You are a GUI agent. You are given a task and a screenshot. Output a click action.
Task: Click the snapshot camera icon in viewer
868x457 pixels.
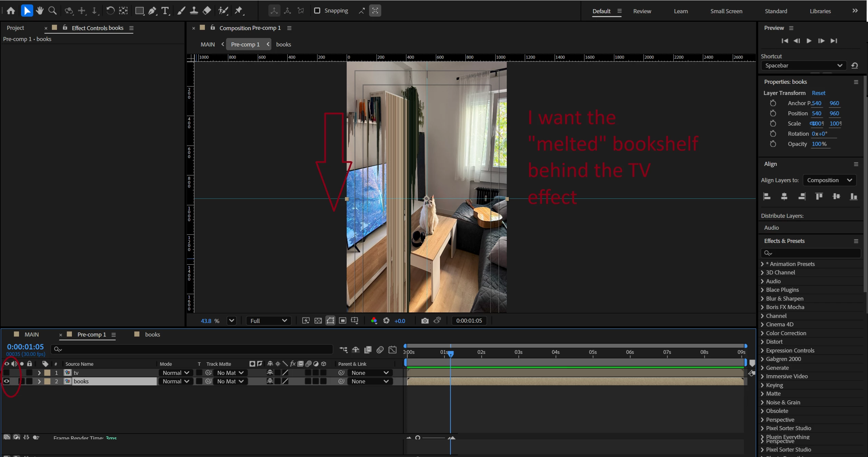pos(425,321)
